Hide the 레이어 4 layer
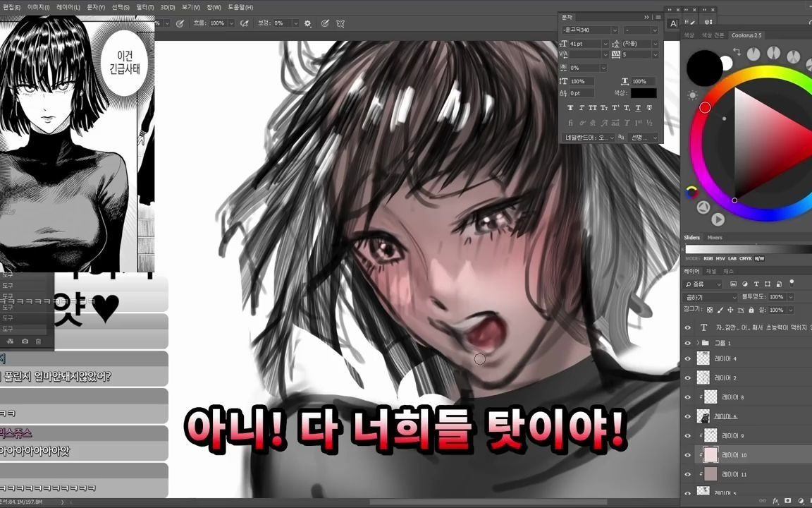Screen dimensions: 812x508 click(x=688, y=358)
